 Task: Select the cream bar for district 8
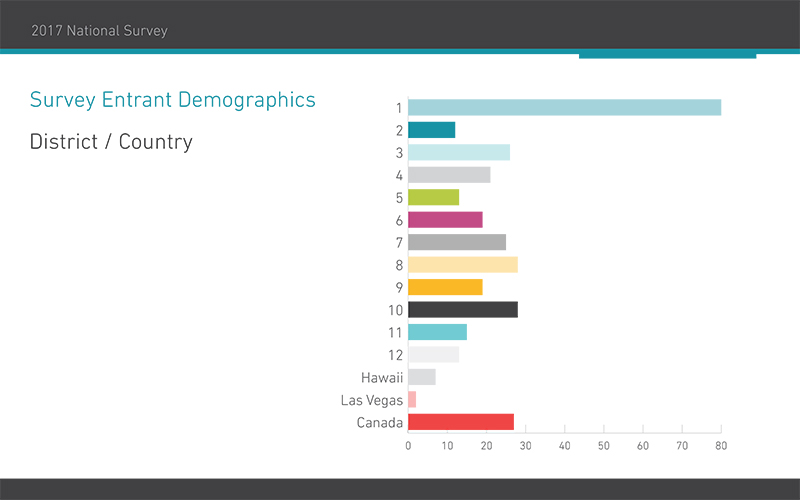coord(462,265)
